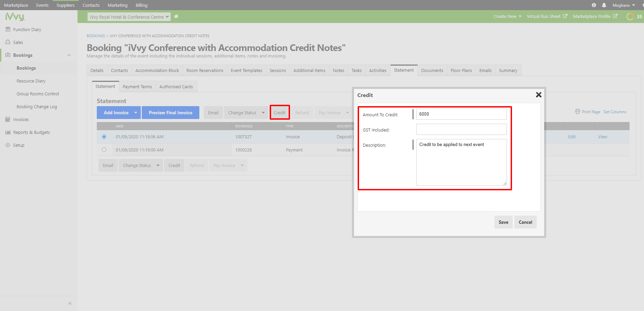Click the Function Diary calendar icon
The image size is (644, 311).
click(8, 29)
